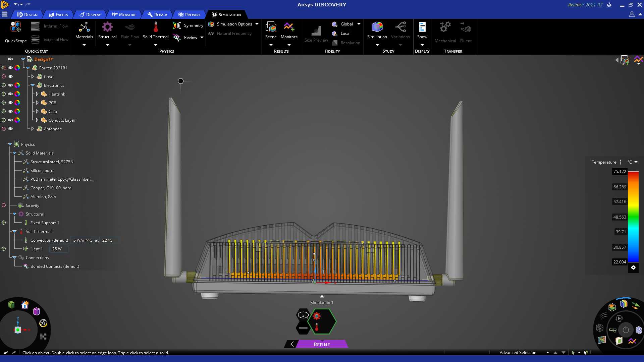
Task: Toggle visibility eye for Router_2021R1
Action: coord(10,68)
